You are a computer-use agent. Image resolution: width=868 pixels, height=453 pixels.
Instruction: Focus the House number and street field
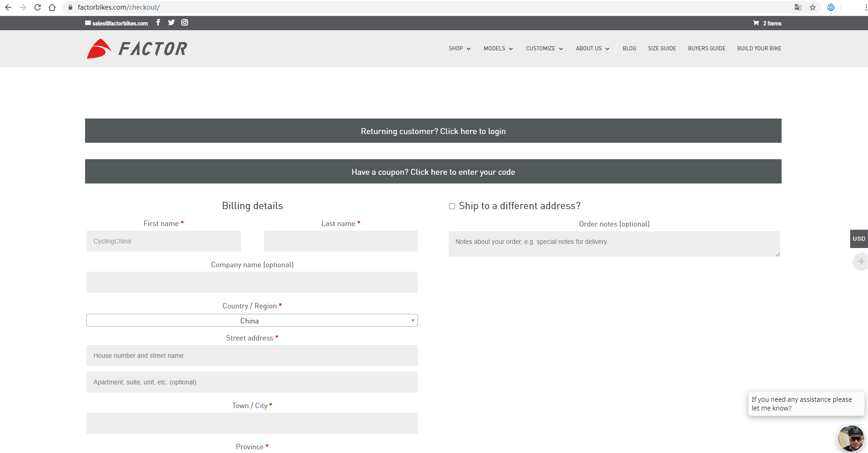pyautogui.click(x=252, y=356)
